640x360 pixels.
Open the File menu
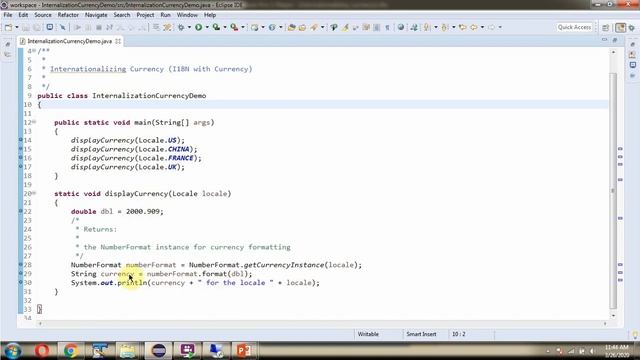pyautogui.click(x=8, y=15)
